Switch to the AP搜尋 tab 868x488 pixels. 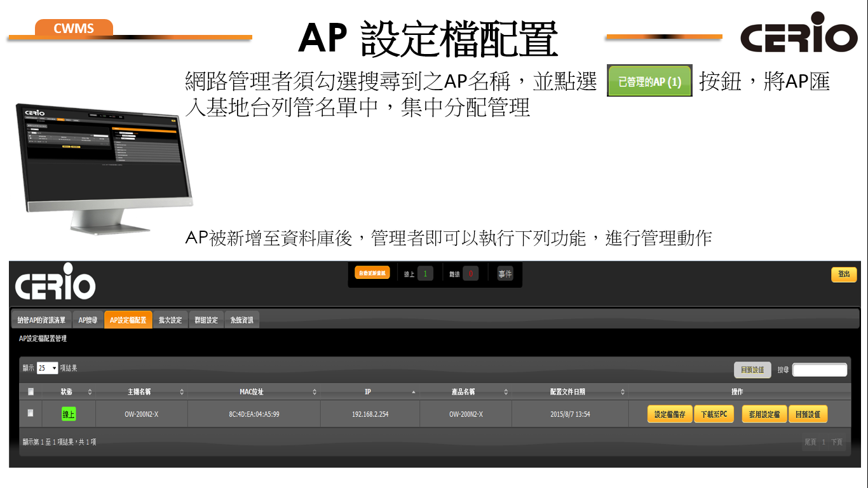tap(88, 320)
